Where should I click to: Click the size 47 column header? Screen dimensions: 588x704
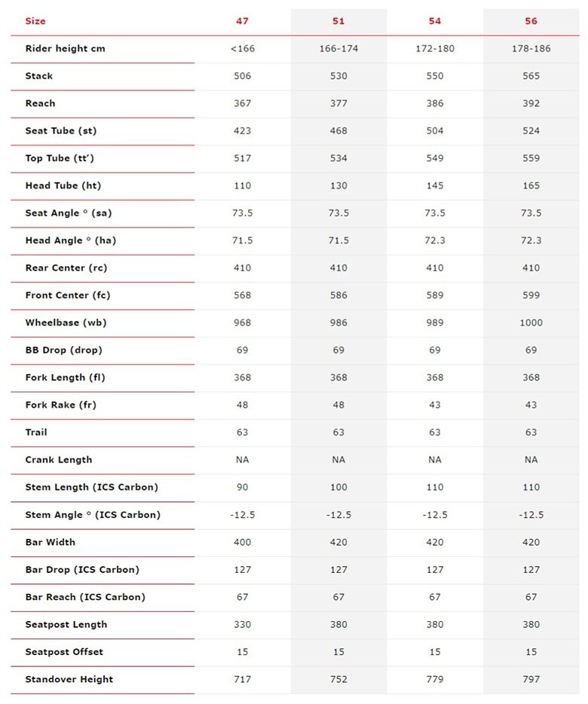pos(243,21)
